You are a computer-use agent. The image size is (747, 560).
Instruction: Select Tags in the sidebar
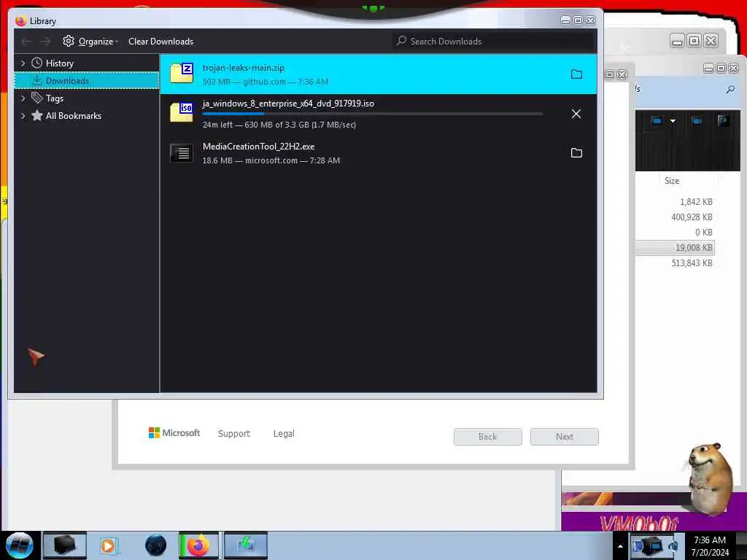pyautogui.click(x=54, y=98)
